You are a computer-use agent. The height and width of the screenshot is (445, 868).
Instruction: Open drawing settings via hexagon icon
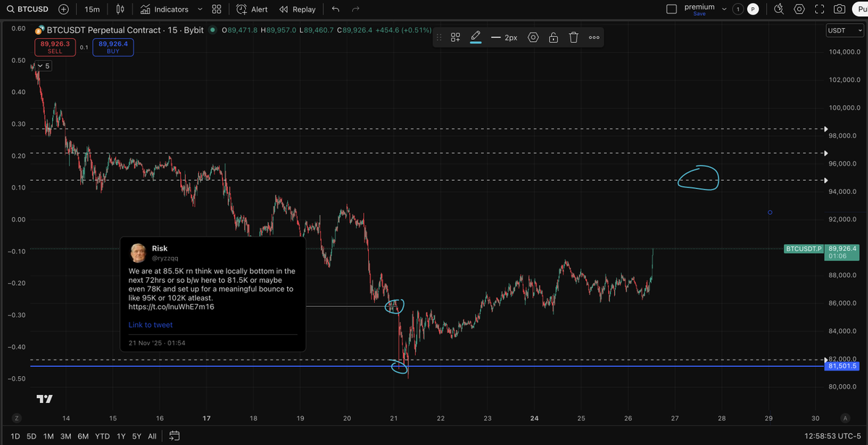(x=533, y=37)
